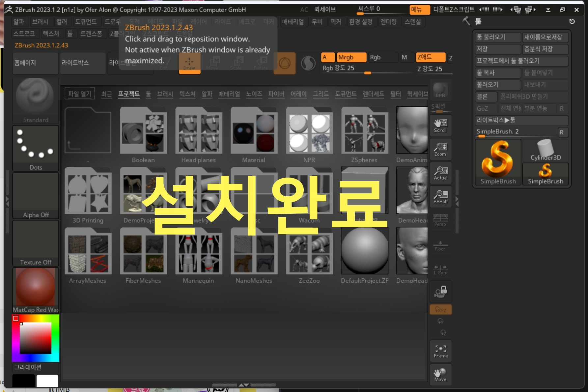Select the Draw mode button

tap(189, 63)
